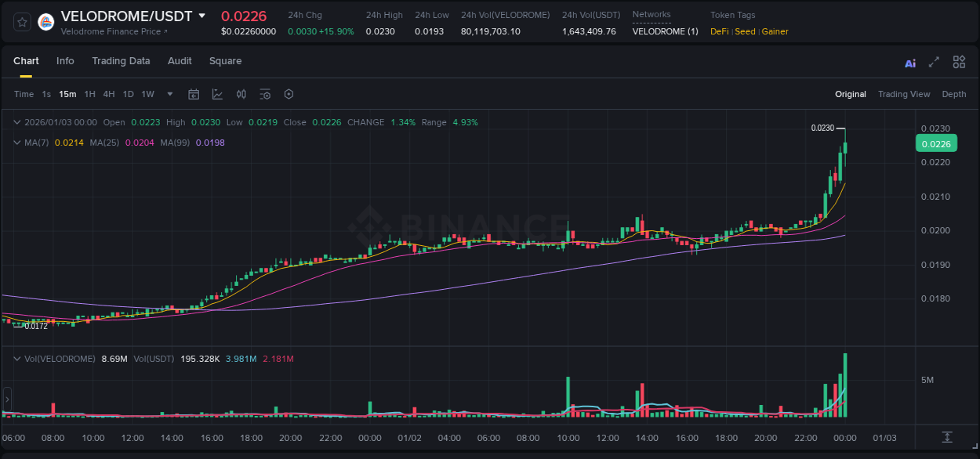Switch to the Trading Data tab
Viewport: 980px width, 459px height.
pyautogui.click(x=121, y=61)
